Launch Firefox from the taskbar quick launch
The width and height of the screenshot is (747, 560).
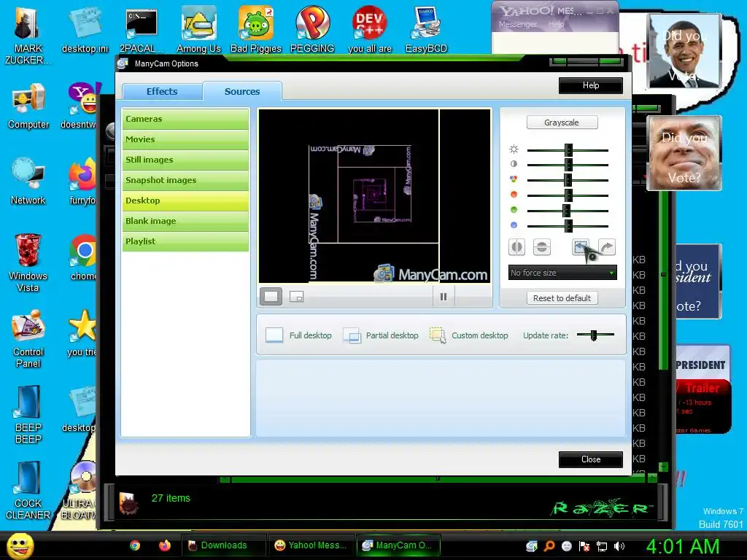pos(165,545)
